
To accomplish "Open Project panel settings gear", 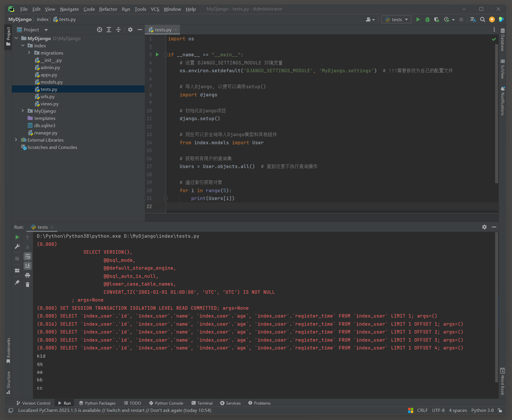I will pyautogui.click(x=130, y=30).
